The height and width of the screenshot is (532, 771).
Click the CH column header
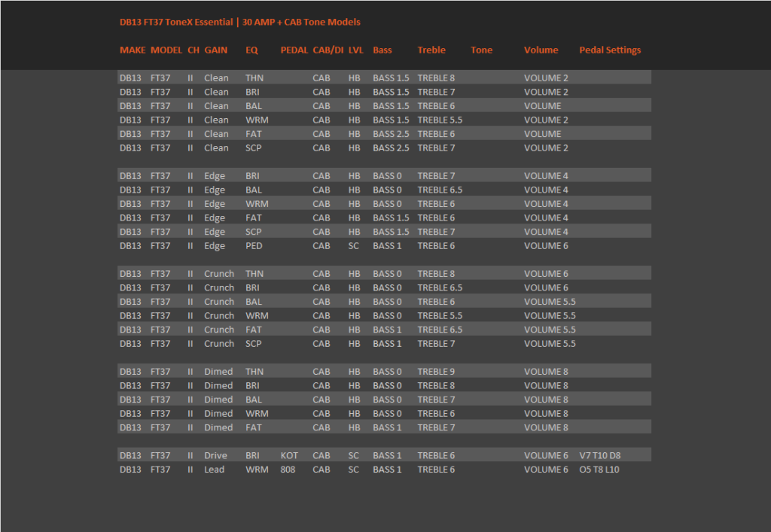click(x=194, y=50)
